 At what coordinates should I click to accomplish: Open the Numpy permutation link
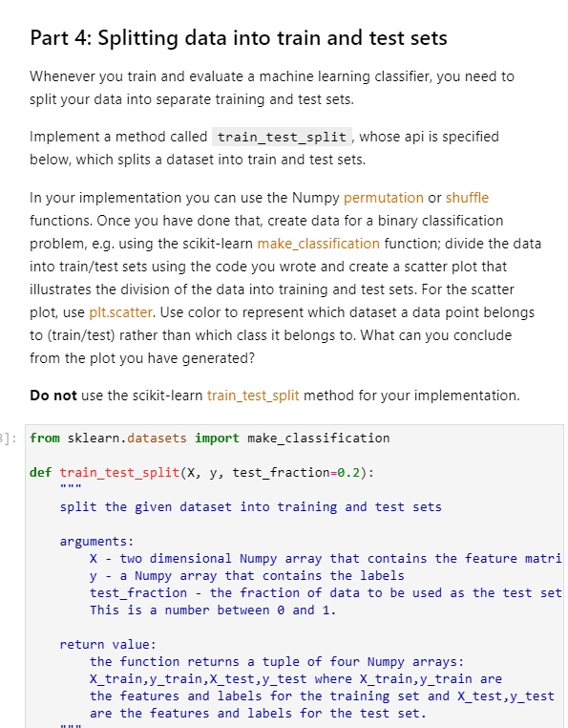coord(384,198)
